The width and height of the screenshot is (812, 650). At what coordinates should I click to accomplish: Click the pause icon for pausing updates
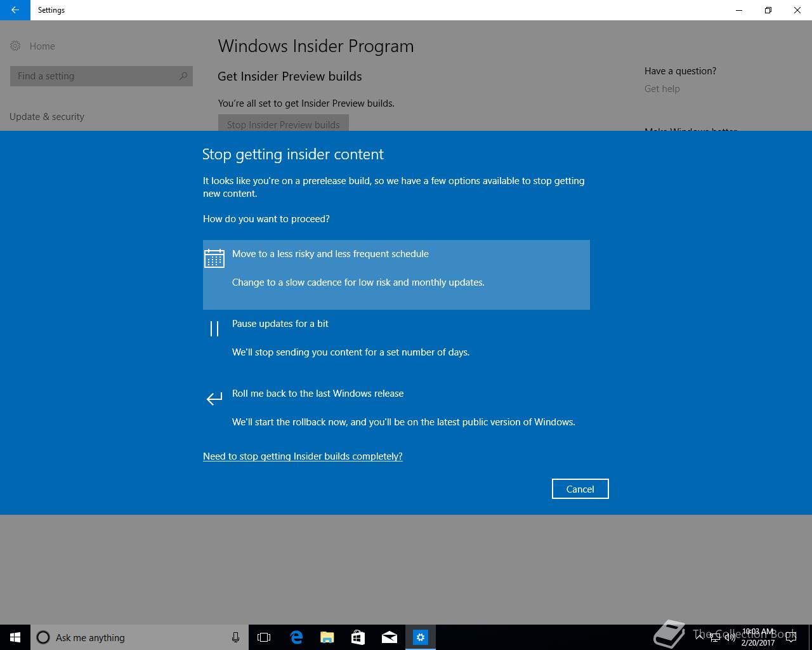point(214,328)
